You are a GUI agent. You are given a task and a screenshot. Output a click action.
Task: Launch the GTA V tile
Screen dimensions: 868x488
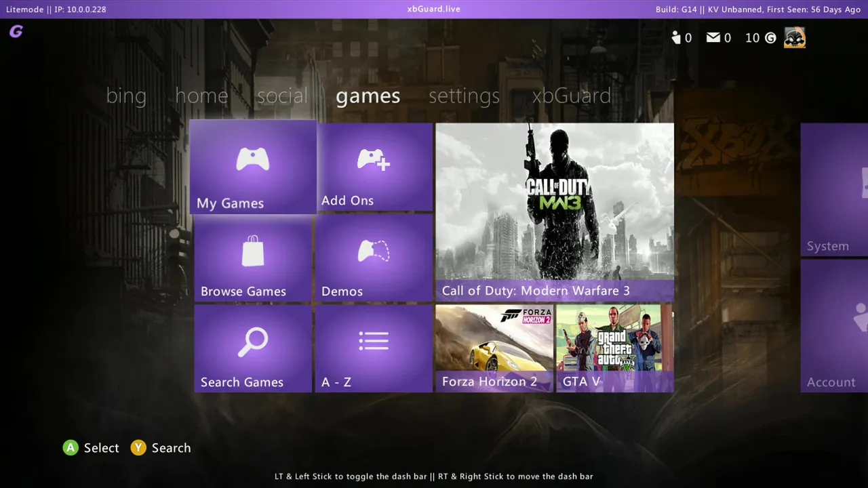615,348
